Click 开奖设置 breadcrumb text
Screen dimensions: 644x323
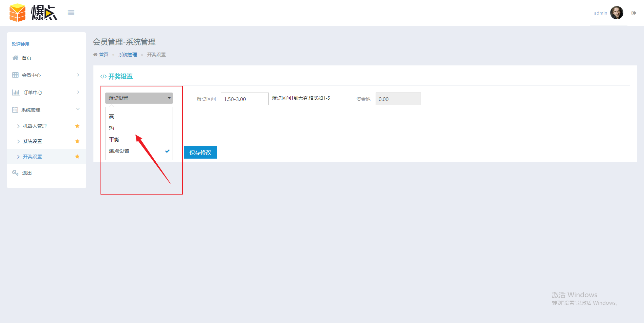[156, 55]
